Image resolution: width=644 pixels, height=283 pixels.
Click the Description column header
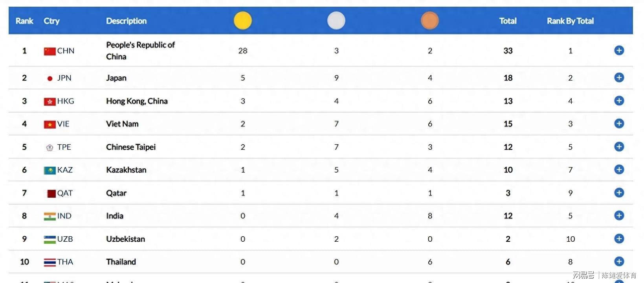point(126,21)
